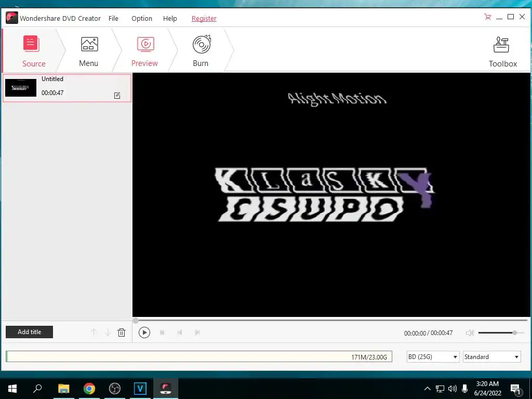Open the Option menu

pyautogui.click(x=142, y=18)
